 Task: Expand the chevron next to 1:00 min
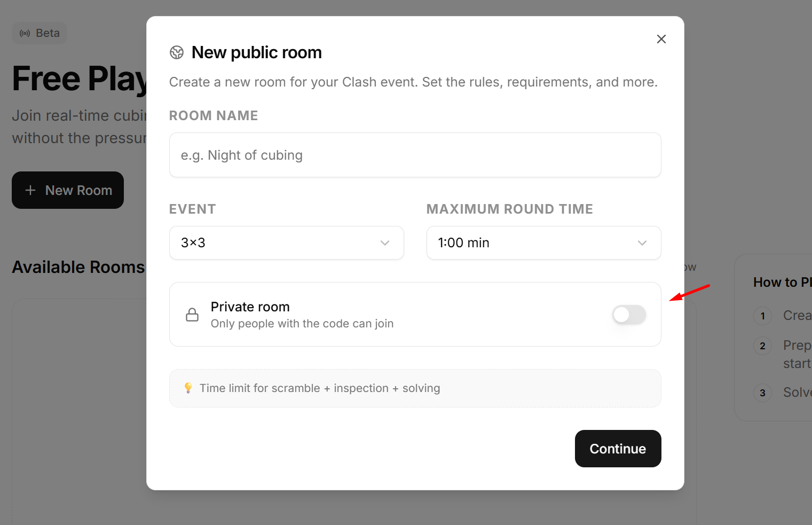coord(642,243)
